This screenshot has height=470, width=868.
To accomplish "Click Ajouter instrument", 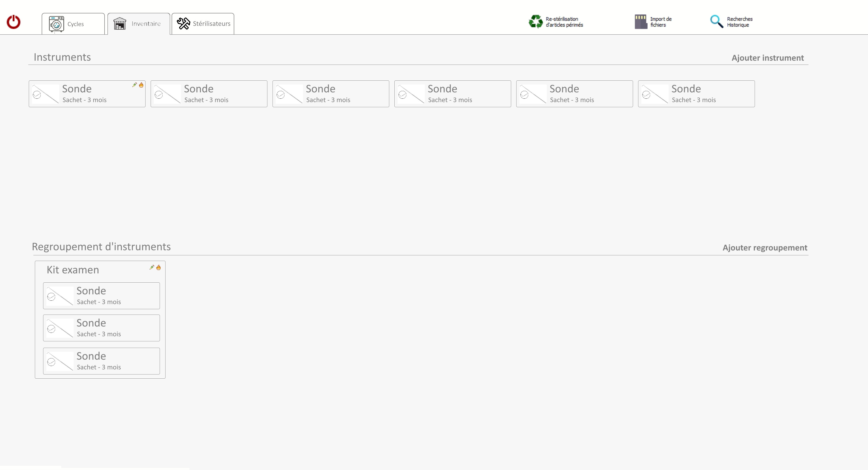I will 768,58.
